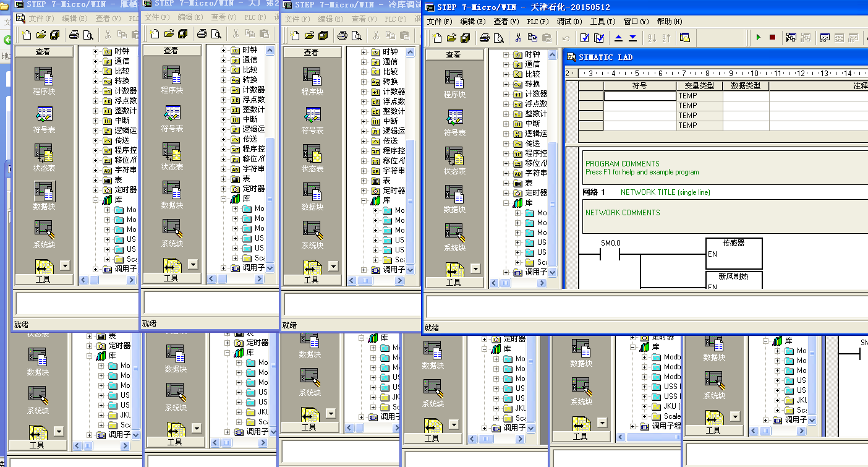The height and width of the screenshot is (467, 868).
Task: Open 系统块 in 冷库调试 window navigation bar
Action: 312,235
